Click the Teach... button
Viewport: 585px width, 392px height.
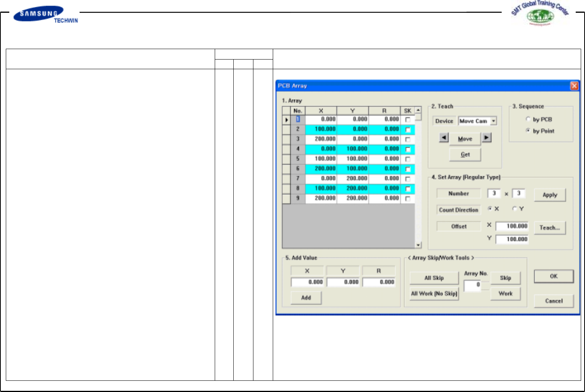click(x=549, y=228)
